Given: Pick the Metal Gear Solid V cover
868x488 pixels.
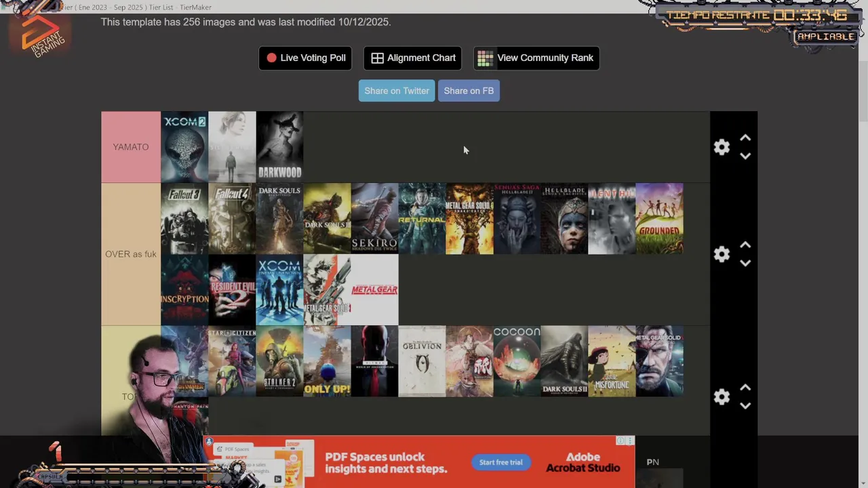Looking at the screenshot, I should tap(659, 361).
